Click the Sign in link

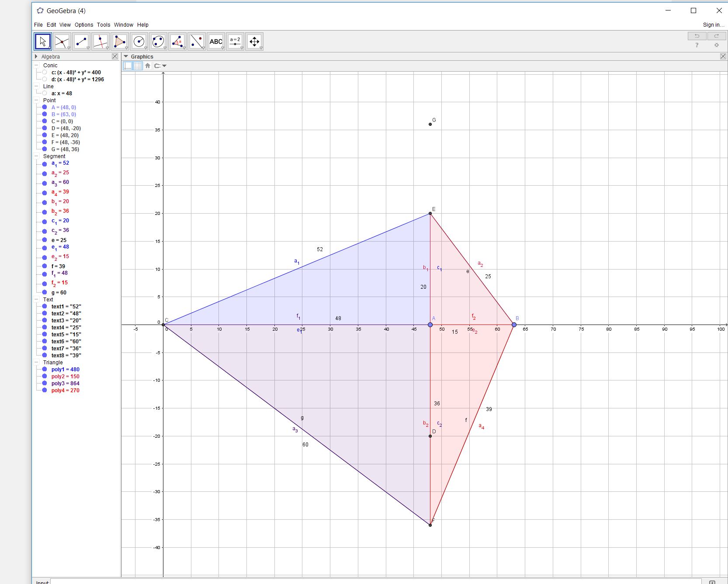click(x=713, y=25)
